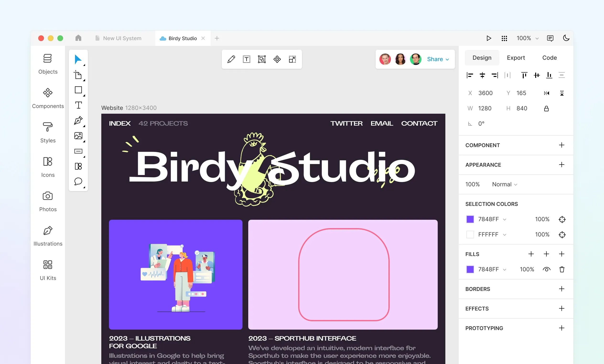This screenshot has width=604, height=364.
Task: Open the Photos panel
Action: click(48, 202)
